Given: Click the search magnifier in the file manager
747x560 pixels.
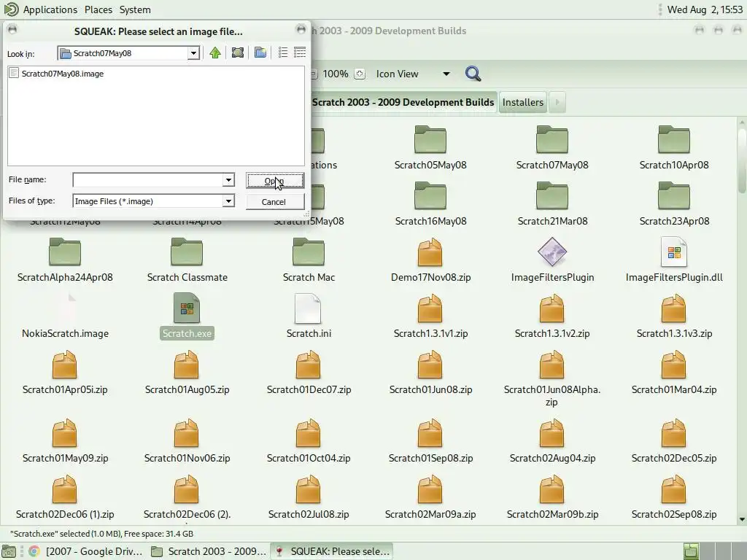Looking at the screenshot, I should [x=473, y=74].
